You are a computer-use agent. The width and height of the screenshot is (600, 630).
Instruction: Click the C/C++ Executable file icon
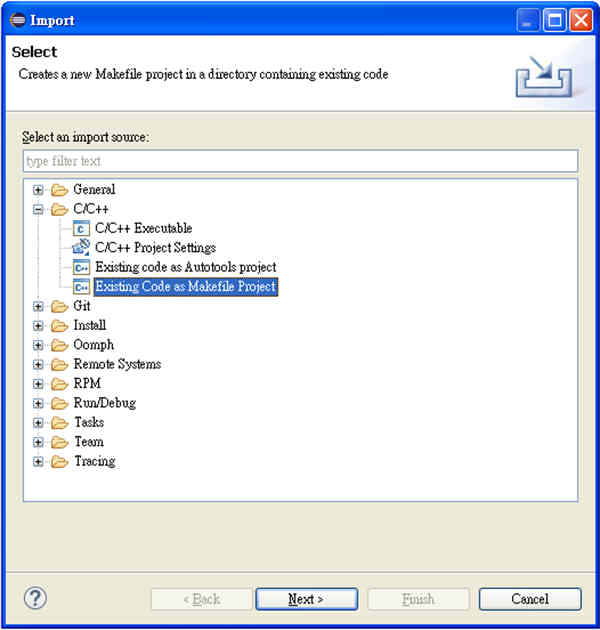tap(81, 228)
